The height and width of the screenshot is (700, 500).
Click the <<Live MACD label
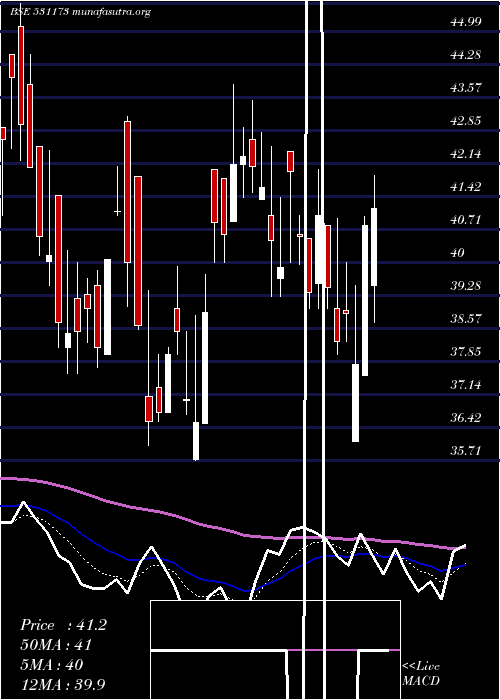click(x=421, y=674)
